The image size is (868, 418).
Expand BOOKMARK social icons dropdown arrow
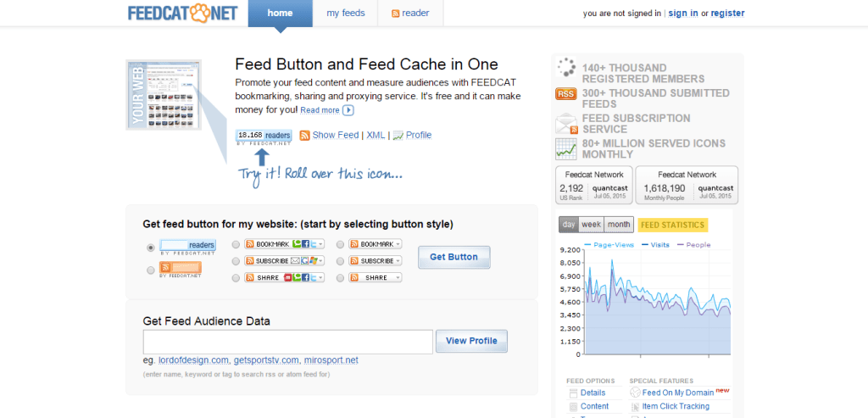320,244
